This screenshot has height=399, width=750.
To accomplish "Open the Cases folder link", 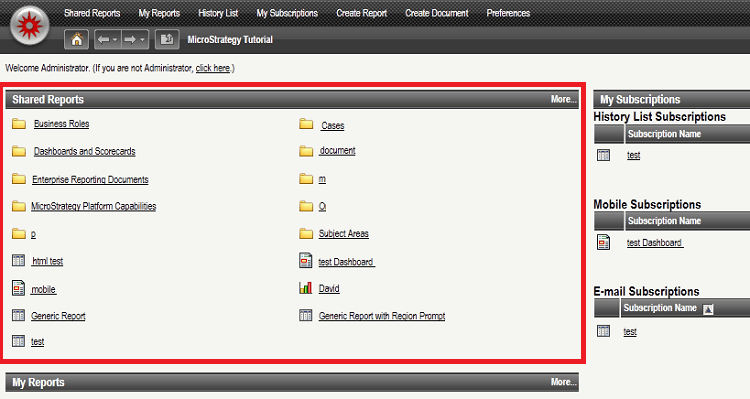I will 333,125.
